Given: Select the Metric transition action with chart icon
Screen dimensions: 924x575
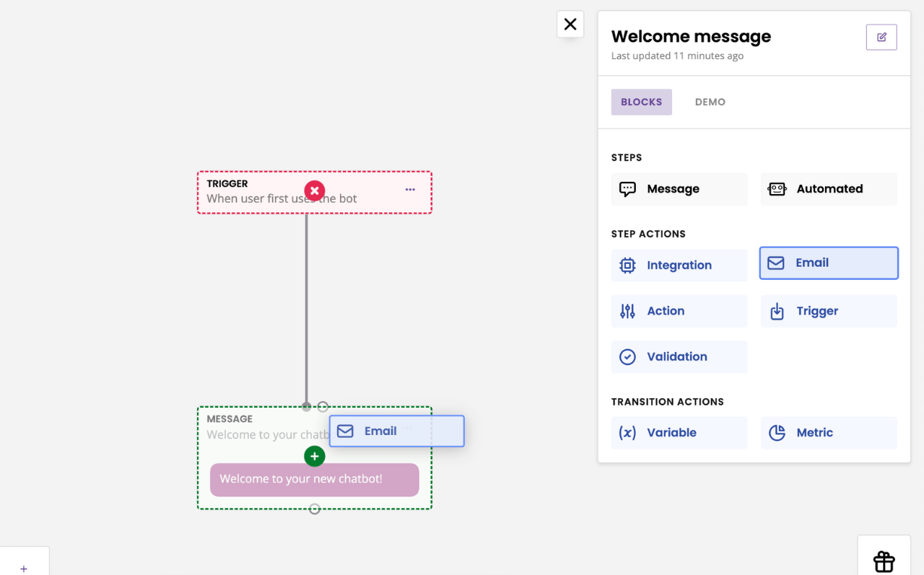Looking at the screenshot, I should click(828, 432).
